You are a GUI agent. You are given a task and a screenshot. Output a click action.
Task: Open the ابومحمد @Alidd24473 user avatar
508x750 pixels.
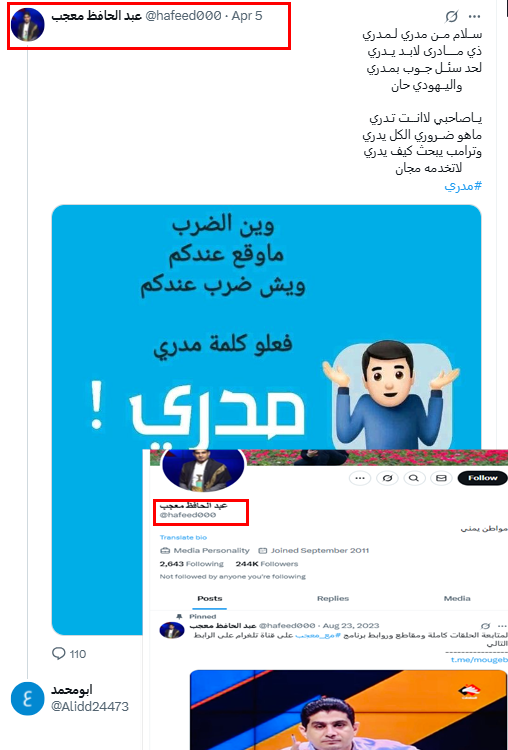tap(27, 699)
